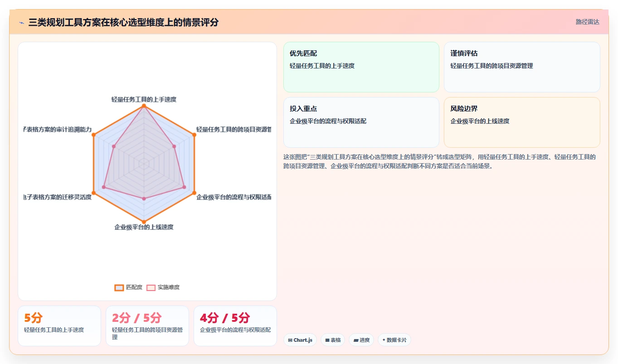Click the 进度 tag
618x364 pixels.
pos(361,340)
